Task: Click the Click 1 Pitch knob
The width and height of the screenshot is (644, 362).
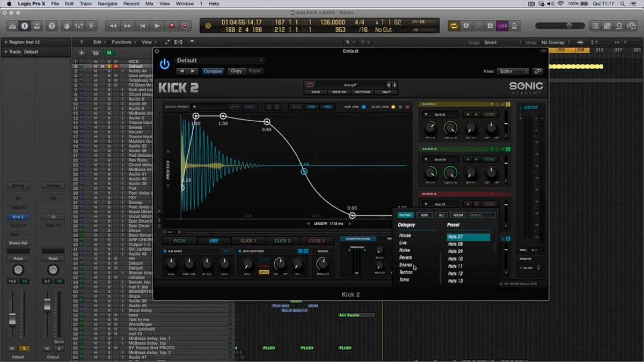Action: tap(430, 128)
